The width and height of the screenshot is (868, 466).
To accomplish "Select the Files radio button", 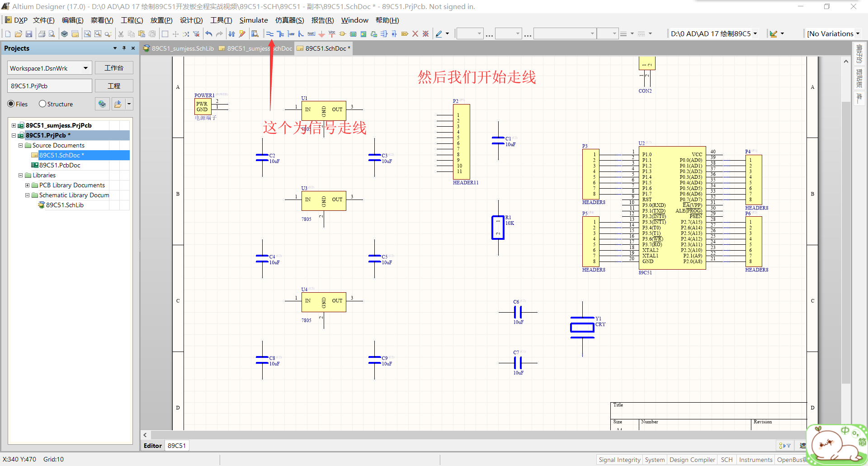I will coord(11,104).
